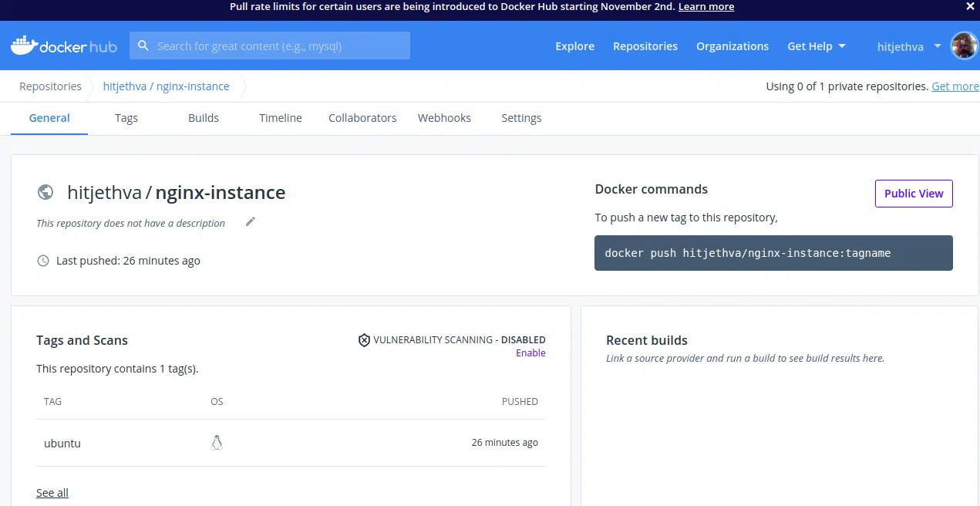Enable vulnerability scanning

(530, 353)
